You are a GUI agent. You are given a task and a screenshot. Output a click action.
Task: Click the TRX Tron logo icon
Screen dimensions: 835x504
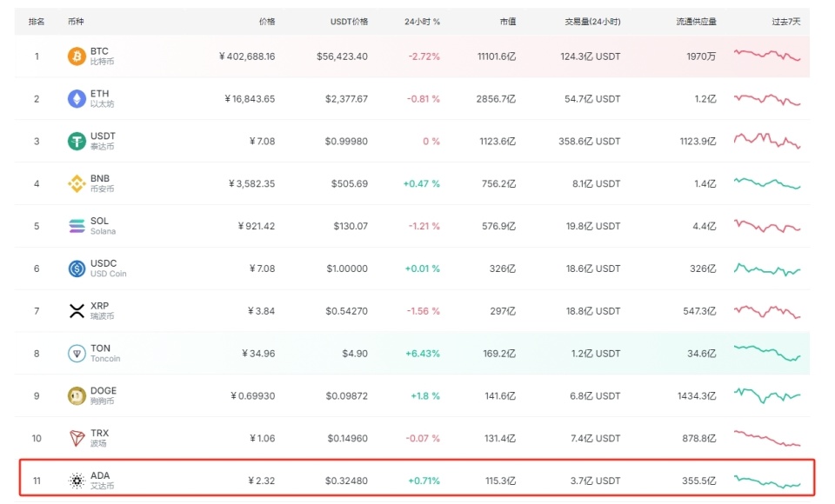pos(77,438)
